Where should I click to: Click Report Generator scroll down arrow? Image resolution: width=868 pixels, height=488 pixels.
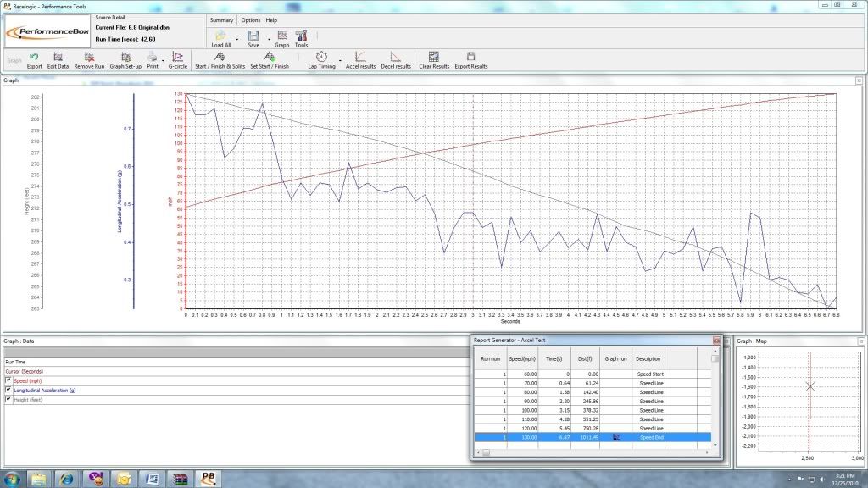click(715, 445)
